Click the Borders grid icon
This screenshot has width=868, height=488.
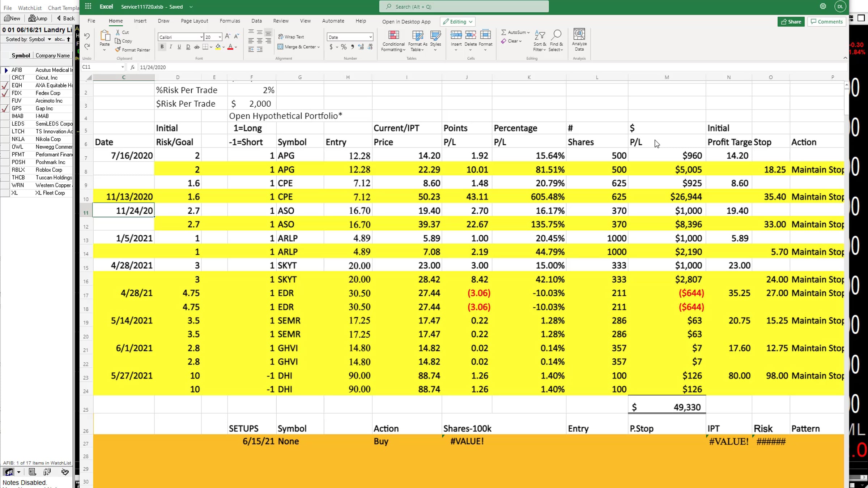point(205,47)
